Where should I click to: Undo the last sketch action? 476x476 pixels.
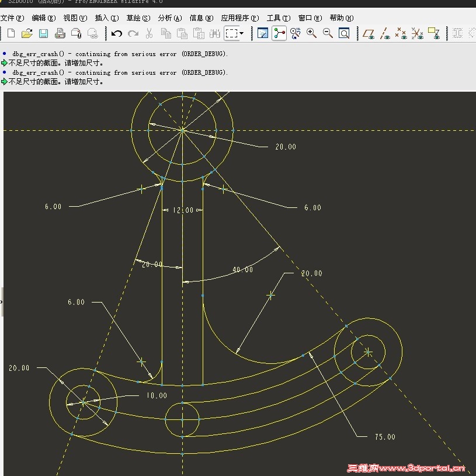[117, 33]
